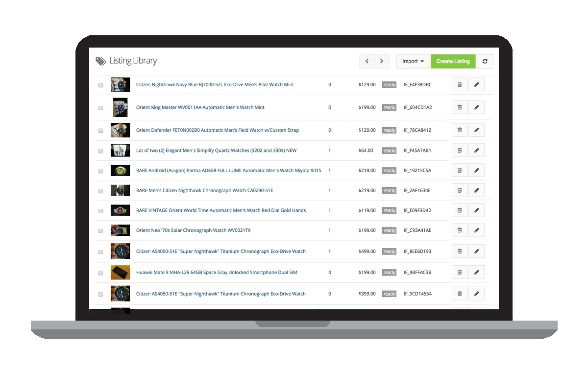Click the $119.00 price
The image size is (588, 375).
(367, 210)
